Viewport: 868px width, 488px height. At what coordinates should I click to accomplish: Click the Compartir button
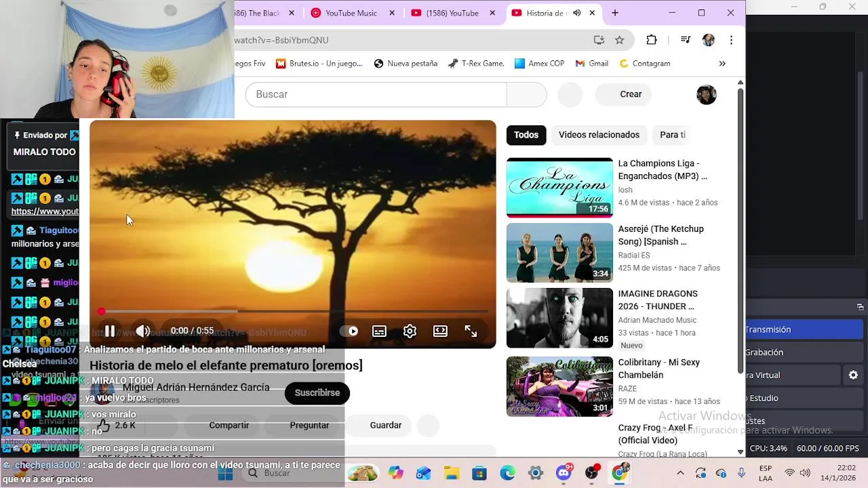tap(229, 425)
